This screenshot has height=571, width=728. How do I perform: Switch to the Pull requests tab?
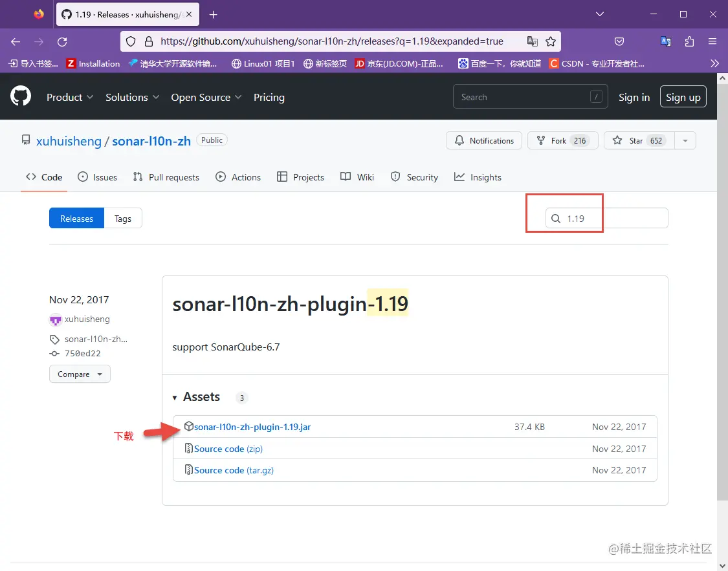(166, 177)
